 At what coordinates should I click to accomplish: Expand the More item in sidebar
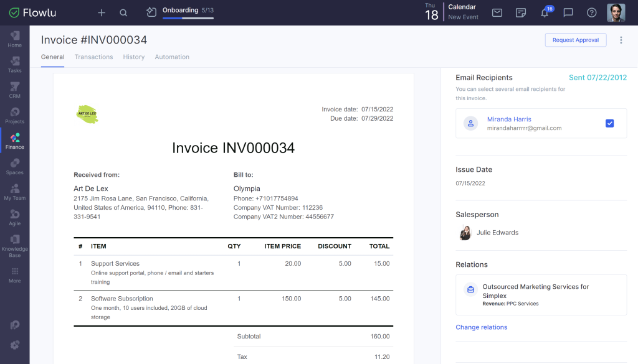15,275
